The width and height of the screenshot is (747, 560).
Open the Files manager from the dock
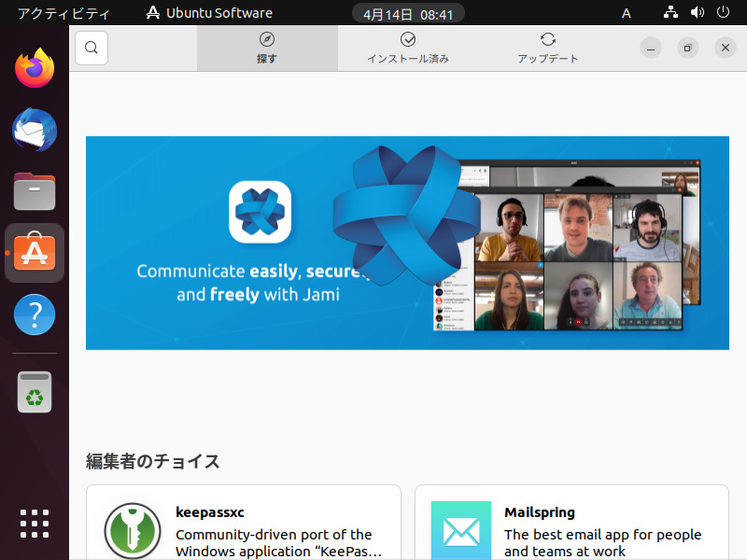pos(35,191)
